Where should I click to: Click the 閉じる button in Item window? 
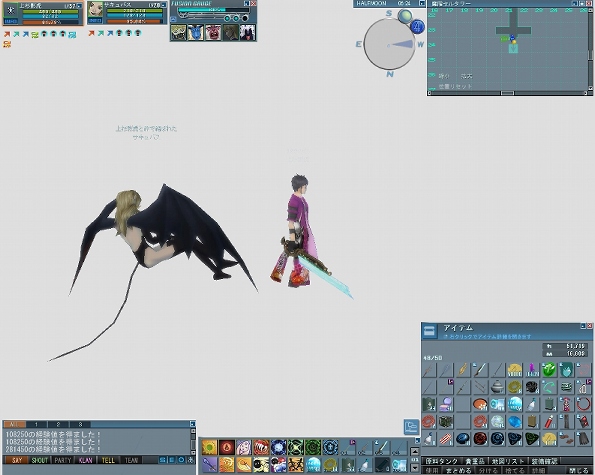(578, 471)
